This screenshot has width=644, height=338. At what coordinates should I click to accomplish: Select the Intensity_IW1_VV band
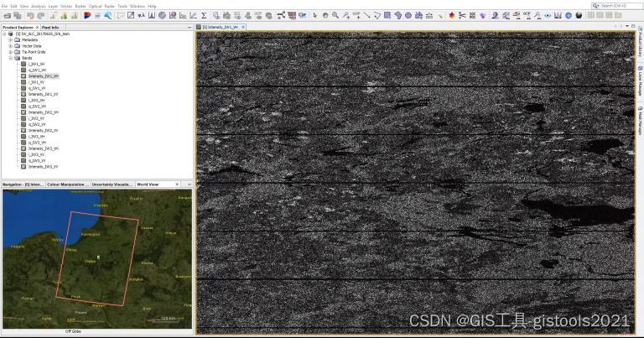[43, 94]
